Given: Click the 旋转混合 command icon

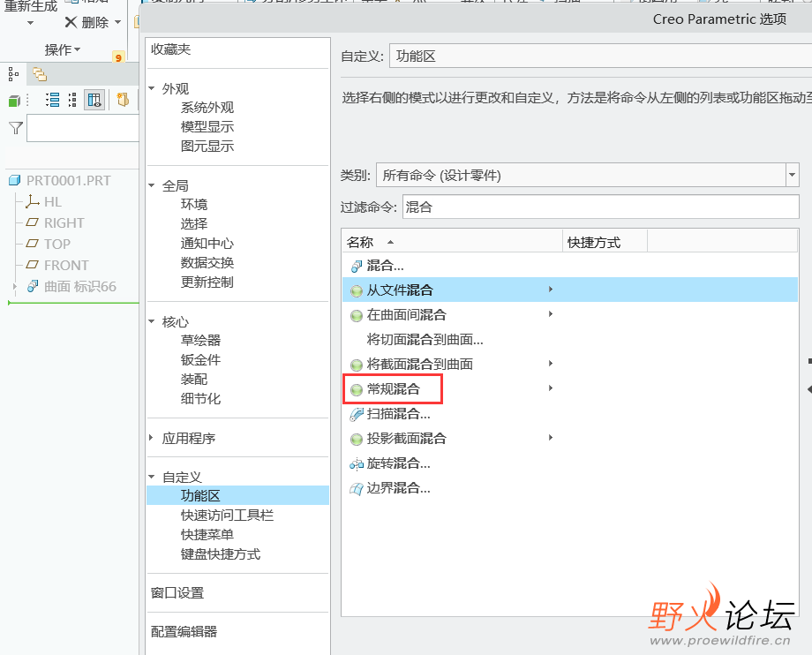Looking at the screenshot, I should click(x=357, y=464).
